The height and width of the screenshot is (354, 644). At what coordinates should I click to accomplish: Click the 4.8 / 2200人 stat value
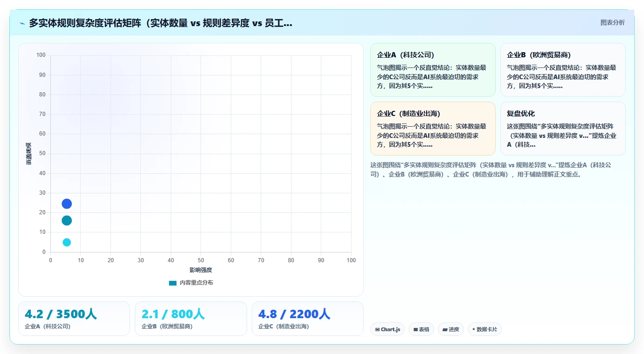[x=294, y=314]
